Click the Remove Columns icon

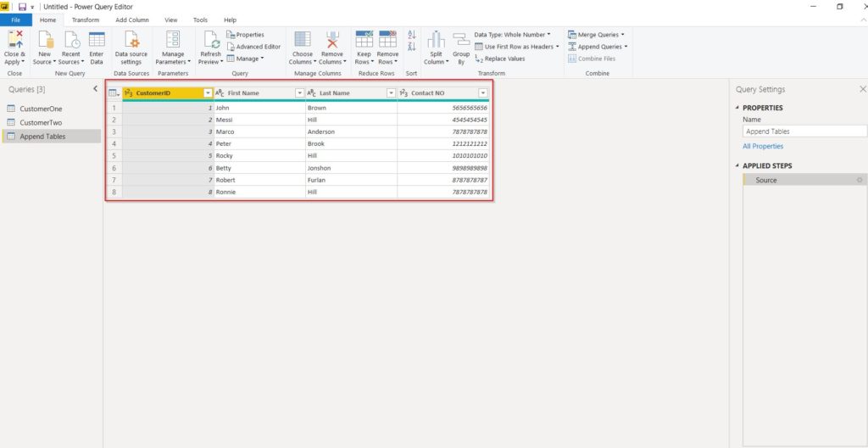point(332,40)
